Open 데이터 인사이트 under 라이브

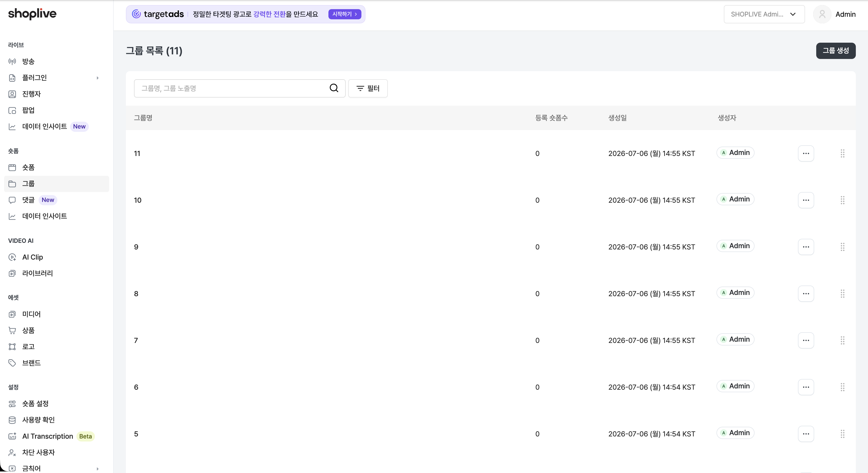[57, 127]
